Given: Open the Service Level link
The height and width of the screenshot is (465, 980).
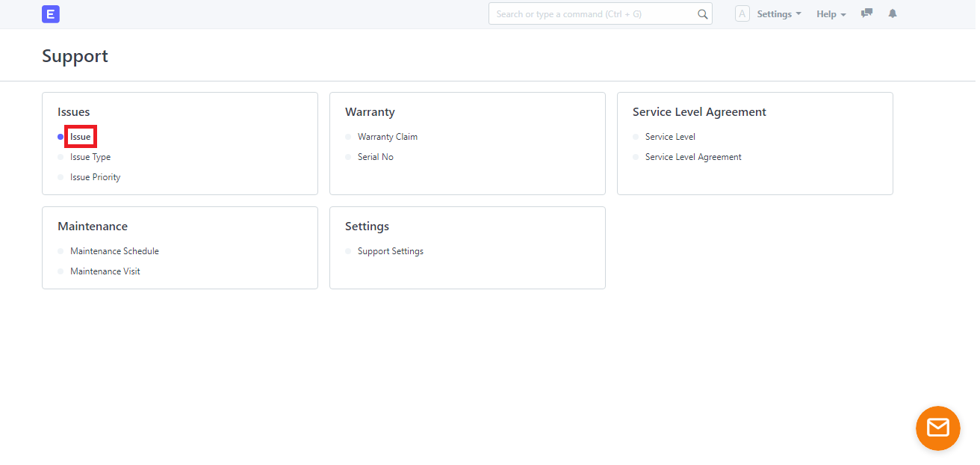Looking at the screenshot, I should point(670,137).
